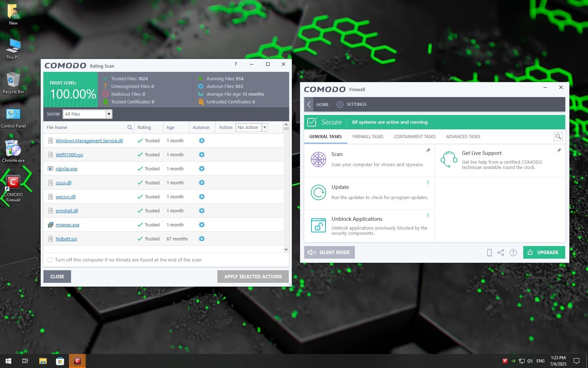588x368 pixels.
Task: Switch to the Firewall Tasks tab
Action: pos(367,137)
